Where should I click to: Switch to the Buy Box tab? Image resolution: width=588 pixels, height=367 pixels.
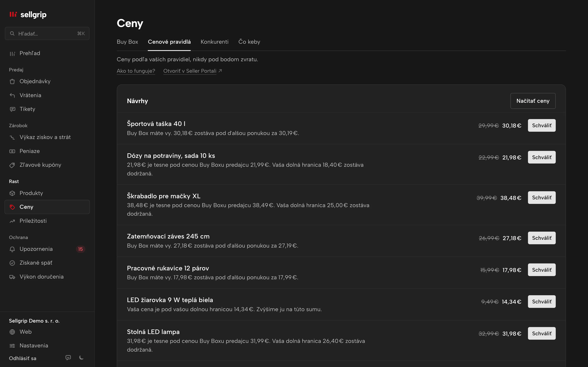pyautogui.click(x=127, y=42)
